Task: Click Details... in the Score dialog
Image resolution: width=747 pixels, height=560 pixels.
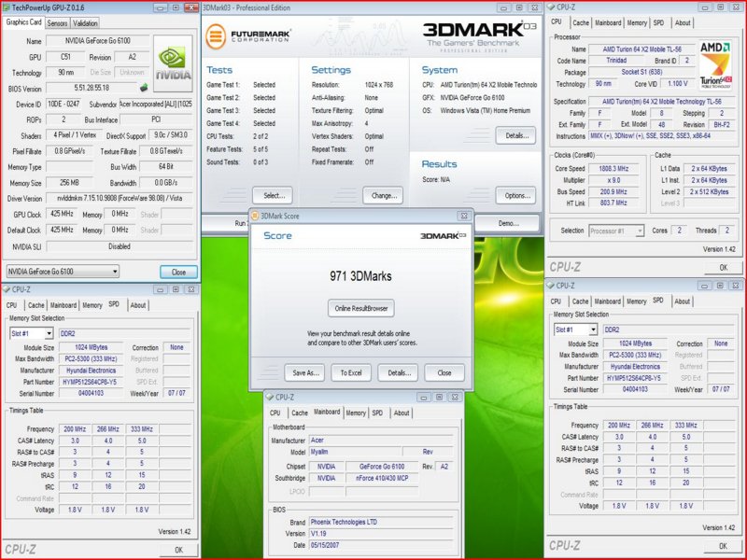Action: 398,372
